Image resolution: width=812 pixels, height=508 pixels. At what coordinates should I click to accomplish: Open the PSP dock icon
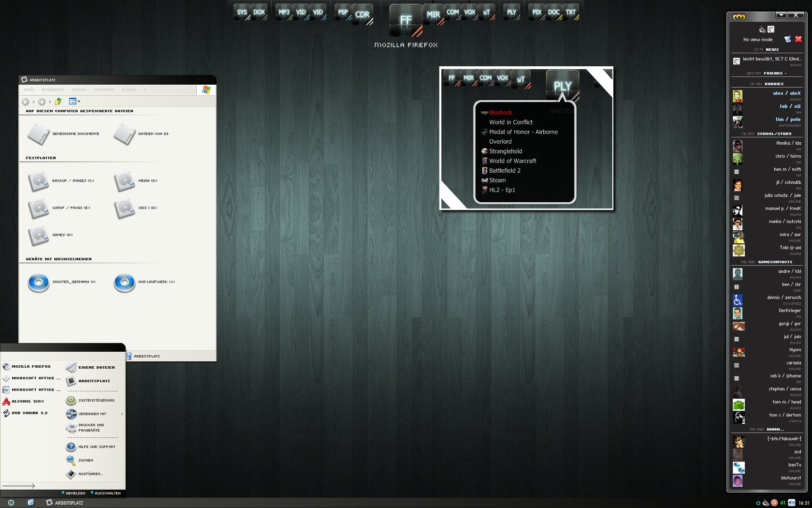coord(343,13)
